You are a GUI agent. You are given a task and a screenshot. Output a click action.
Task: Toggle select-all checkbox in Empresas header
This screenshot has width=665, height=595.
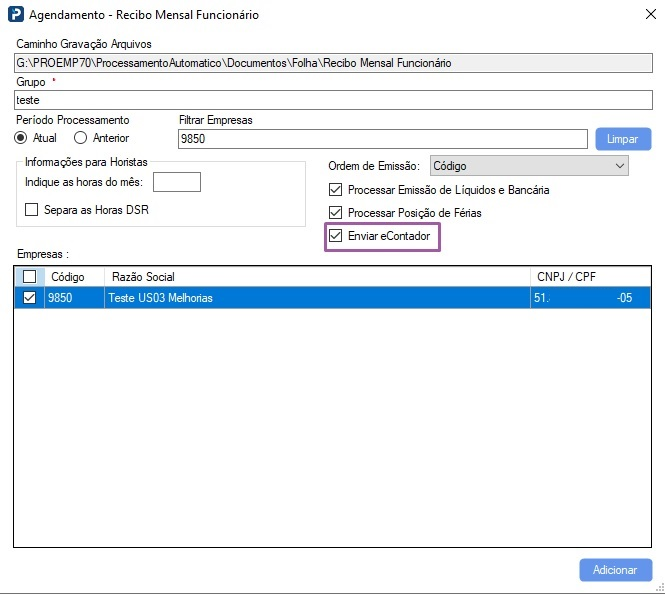pyautogui.click(x=30, y=277)
